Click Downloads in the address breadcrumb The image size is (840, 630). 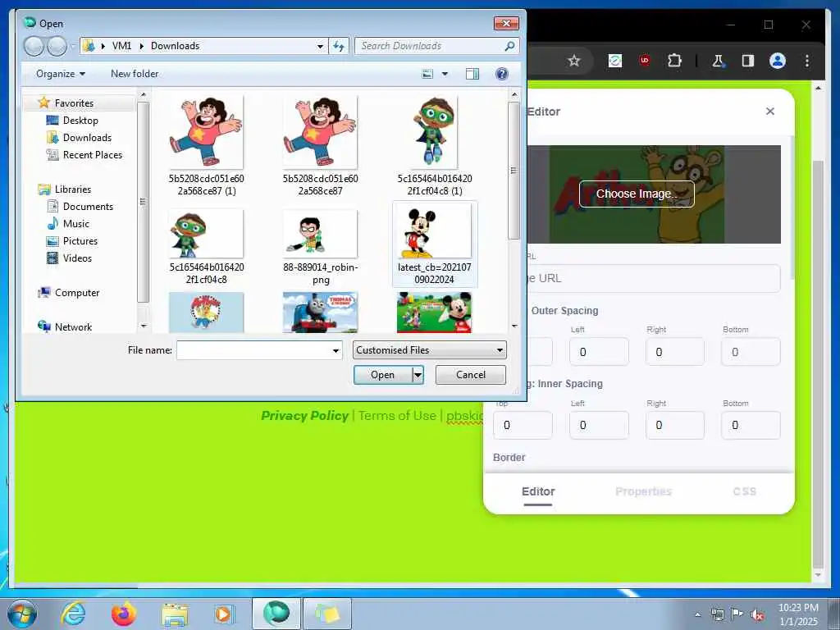[176, 46]
